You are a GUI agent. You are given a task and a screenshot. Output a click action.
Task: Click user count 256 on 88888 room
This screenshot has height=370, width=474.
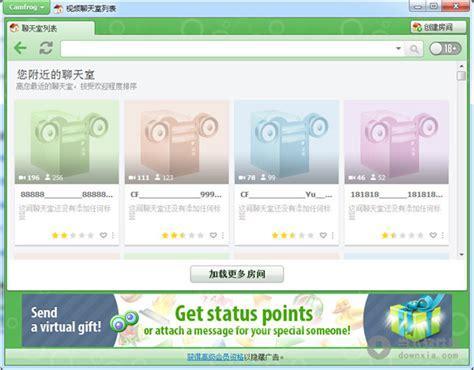54,178
